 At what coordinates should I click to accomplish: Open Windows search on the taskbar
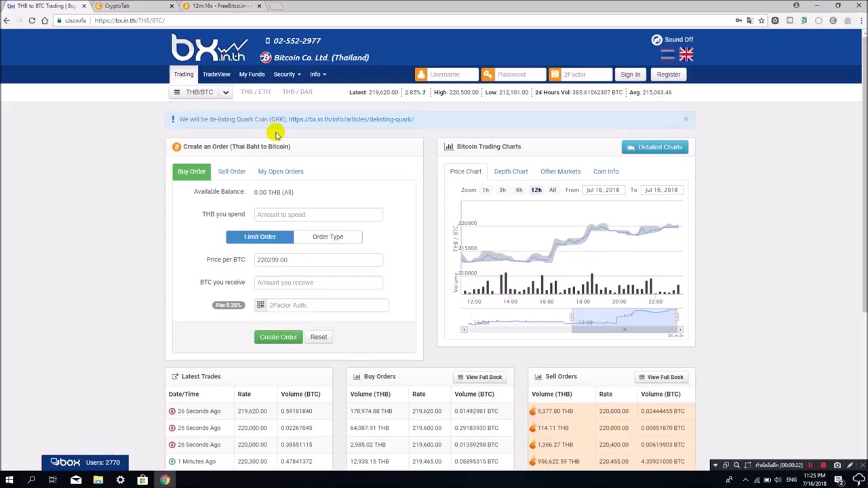click(31, 480)
